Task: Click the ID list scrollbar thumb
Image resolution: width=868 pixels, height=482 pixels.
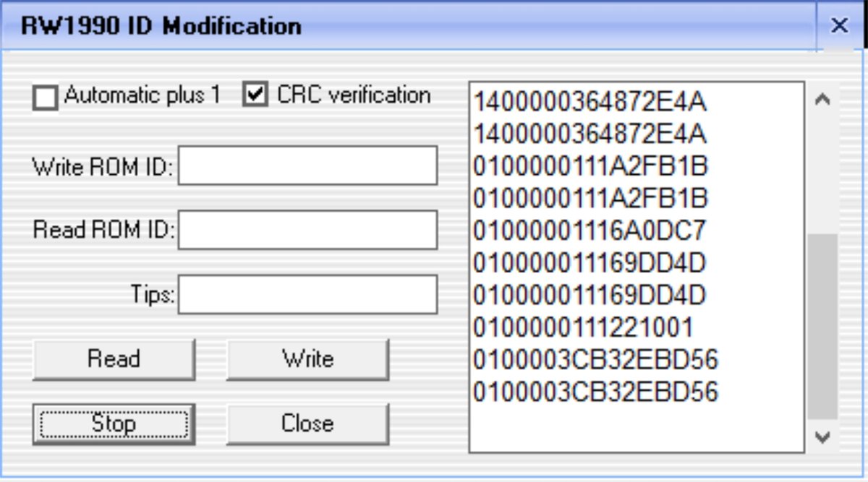Action: pyautogui.click(x=822, y=325)
